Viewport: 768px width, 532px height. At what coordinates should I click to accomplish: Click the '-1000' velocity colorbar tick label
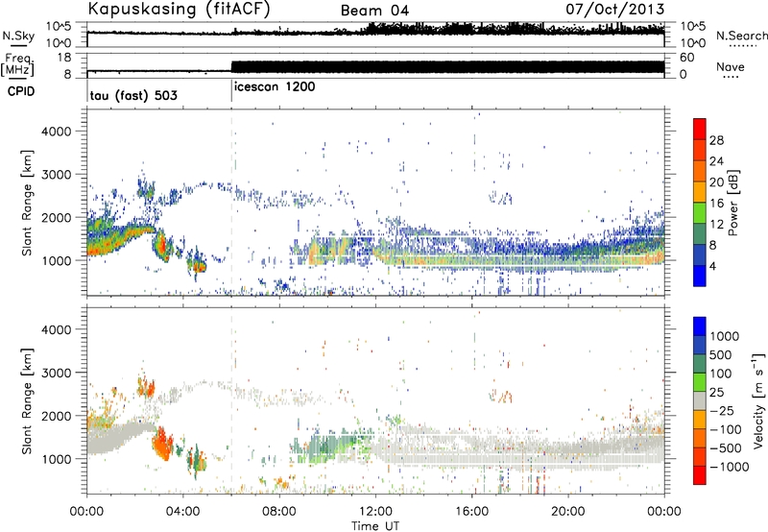(730, 467)
